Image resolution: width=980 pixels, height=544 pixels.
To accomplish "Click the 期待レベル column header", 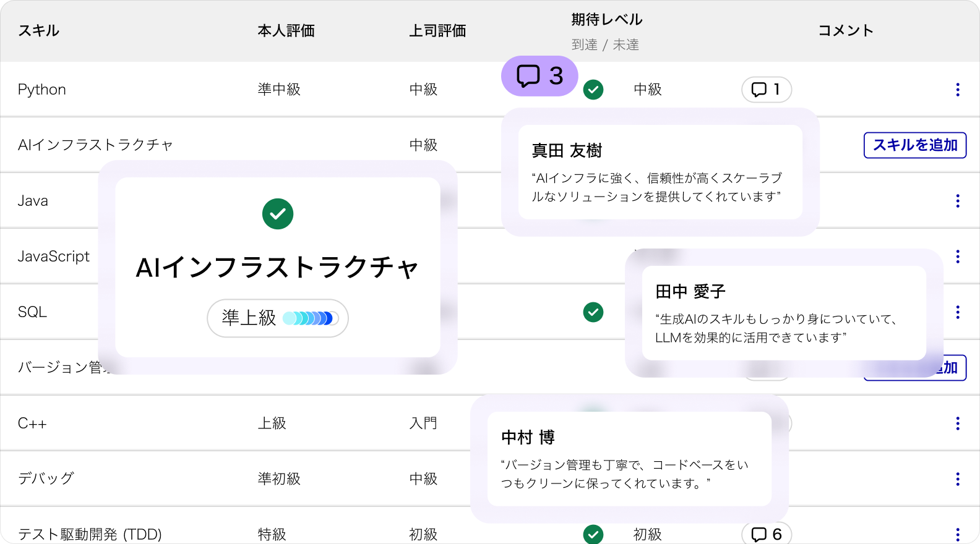I will [x=607, y=20].
